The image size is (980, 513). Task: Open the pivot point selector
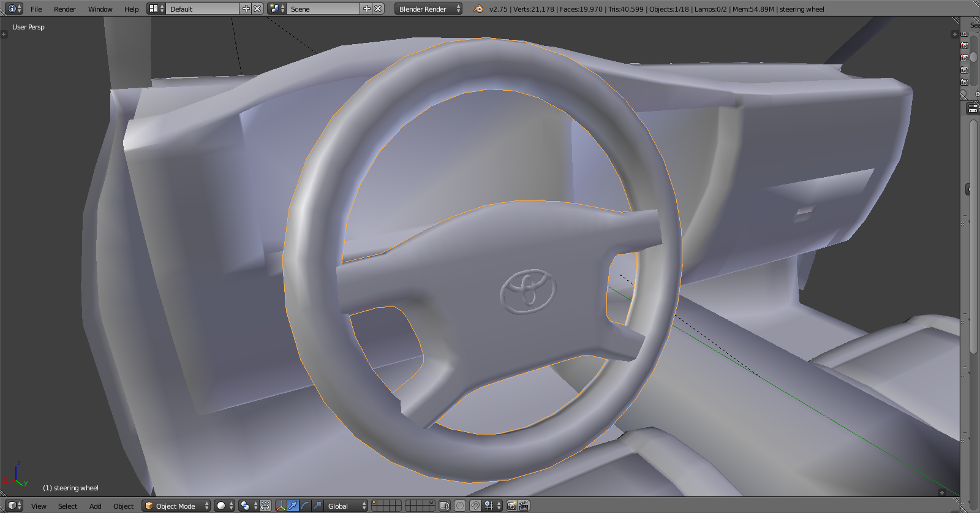(248, 506)
